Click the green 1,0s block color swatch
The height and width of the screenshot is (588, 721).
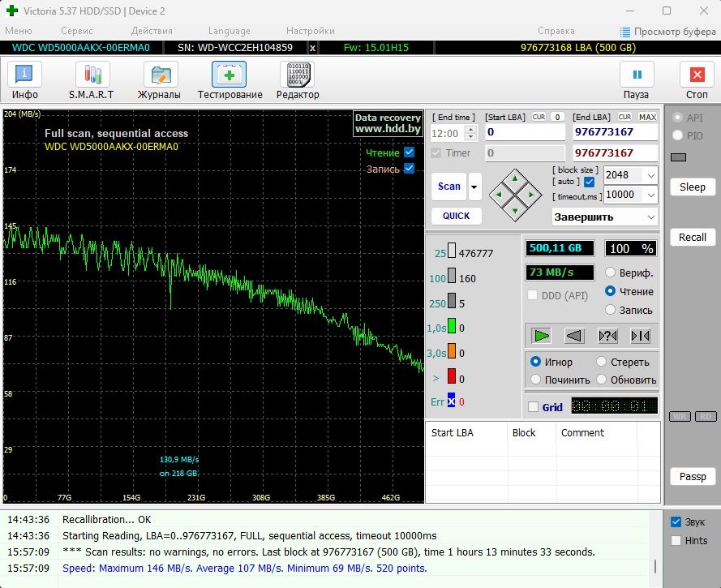tap(452, 326)
